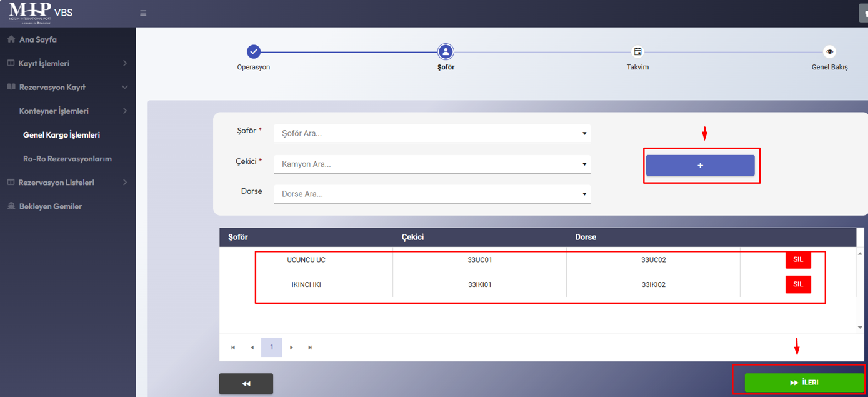Open Ro-Ro Rezervasyonlarım menu item

click(67, 159)
